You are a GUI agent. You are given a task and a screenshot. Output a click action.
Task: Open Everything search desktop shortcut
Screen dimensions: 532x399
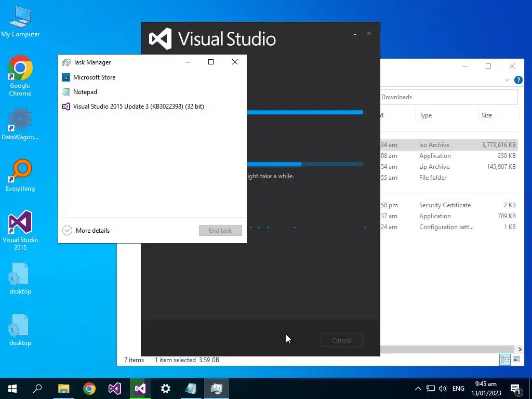coord(20,176)
